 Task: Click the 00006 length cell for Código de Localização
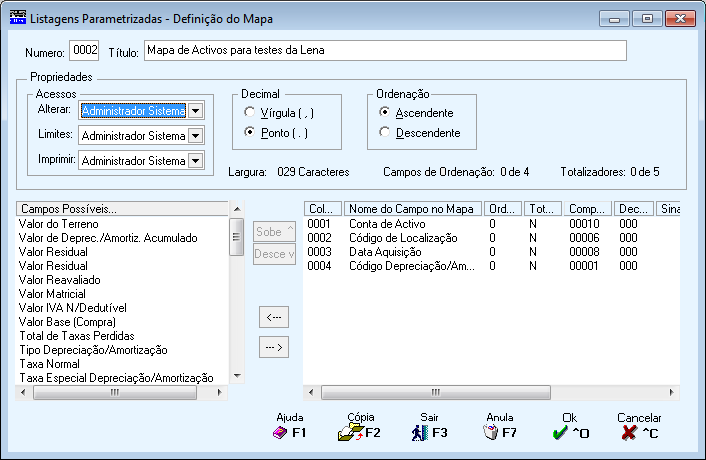pos(584,238)
